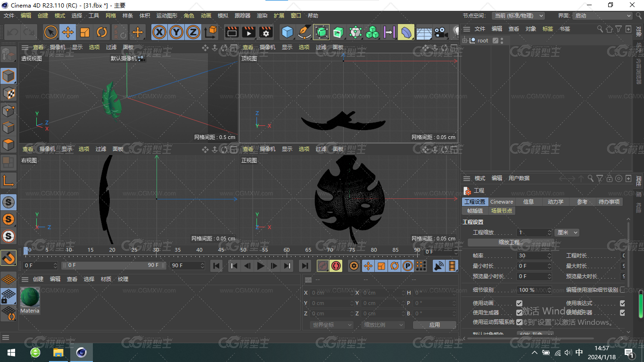Activate the Move tool in top toolbar
Image resolution: width=644 pixels, height=362 pixels.
[x=68, y=32]
